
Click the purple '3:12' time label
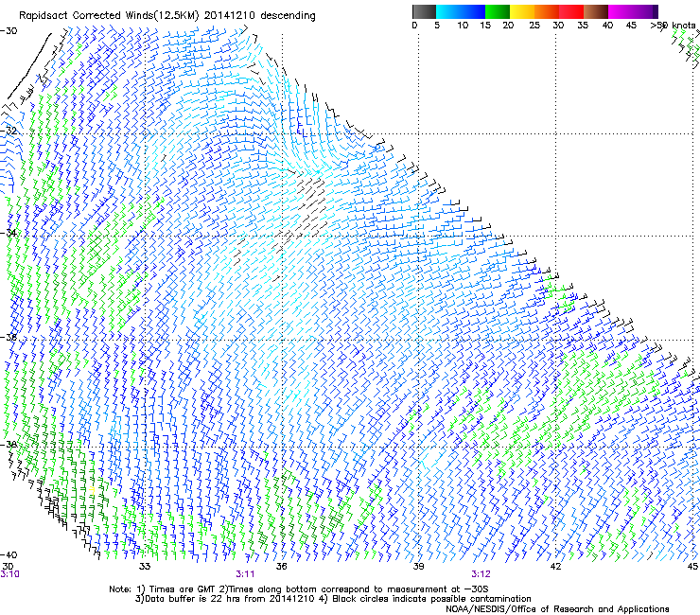pos(481,574)
